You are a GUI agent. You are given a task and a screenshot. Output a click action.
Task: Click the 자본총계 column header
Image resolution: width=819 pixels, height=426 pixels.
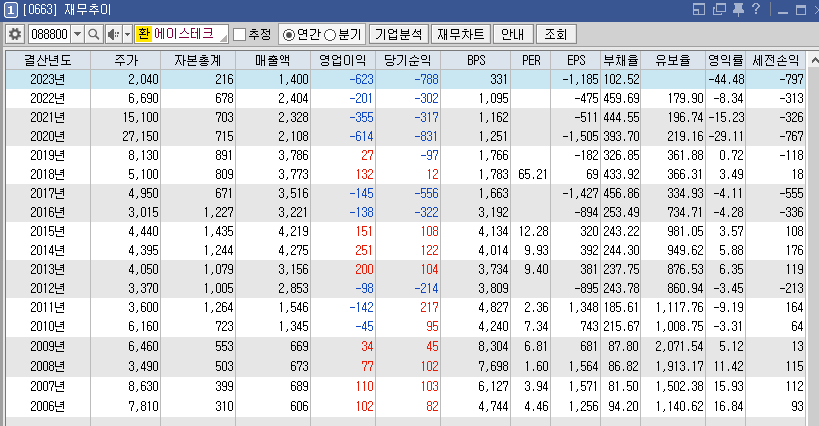point(198,61)
